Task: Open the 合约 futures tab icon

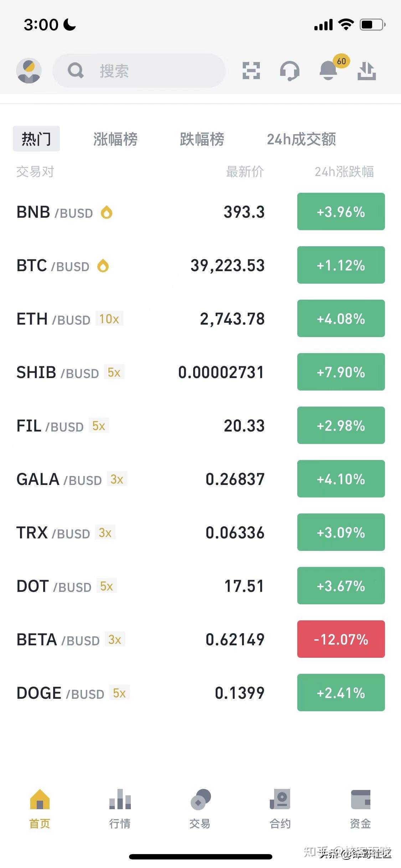Action: [280, 800]
